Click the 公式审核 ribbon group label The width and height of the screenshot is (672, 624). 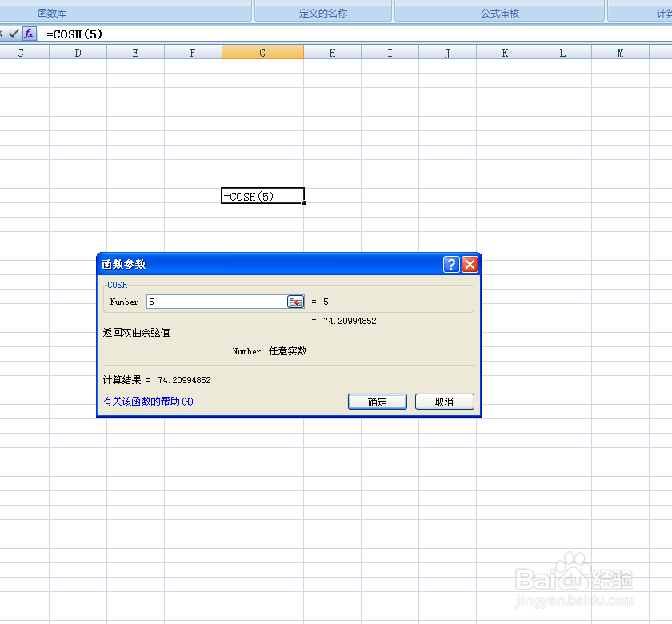coord(500,14)
